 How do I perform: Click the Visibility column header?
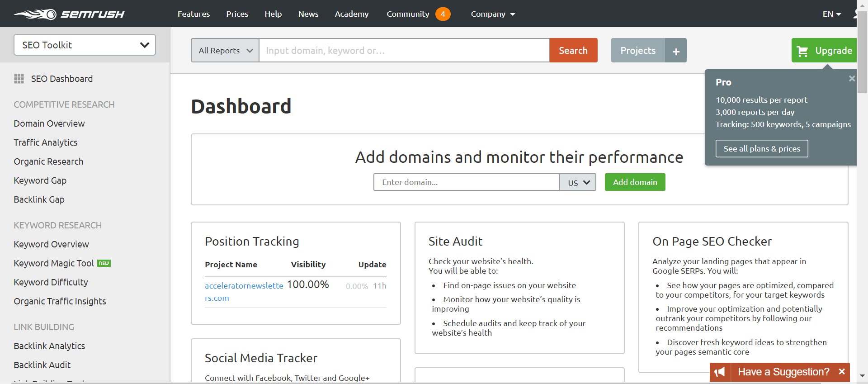[308, 265]
